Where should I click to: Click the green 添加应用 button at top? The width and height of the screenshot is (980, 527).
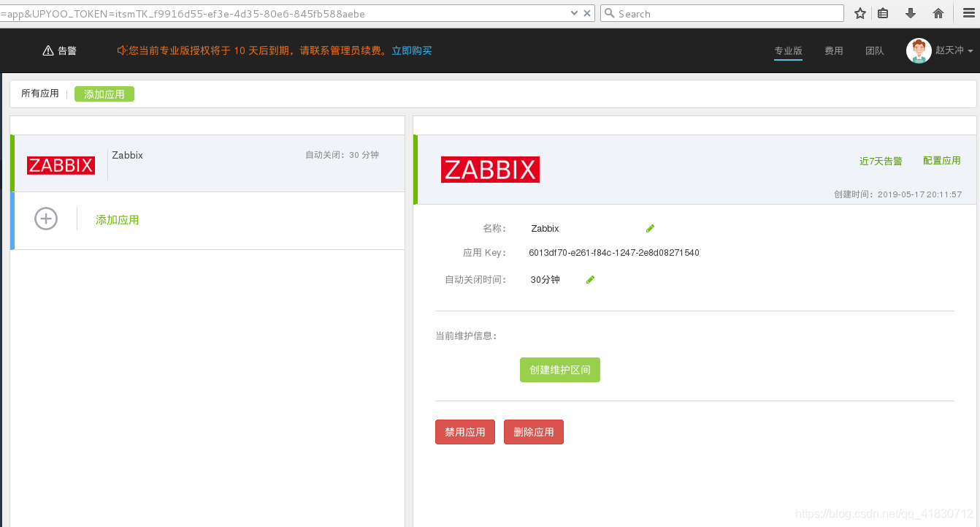tap(104, 94)
